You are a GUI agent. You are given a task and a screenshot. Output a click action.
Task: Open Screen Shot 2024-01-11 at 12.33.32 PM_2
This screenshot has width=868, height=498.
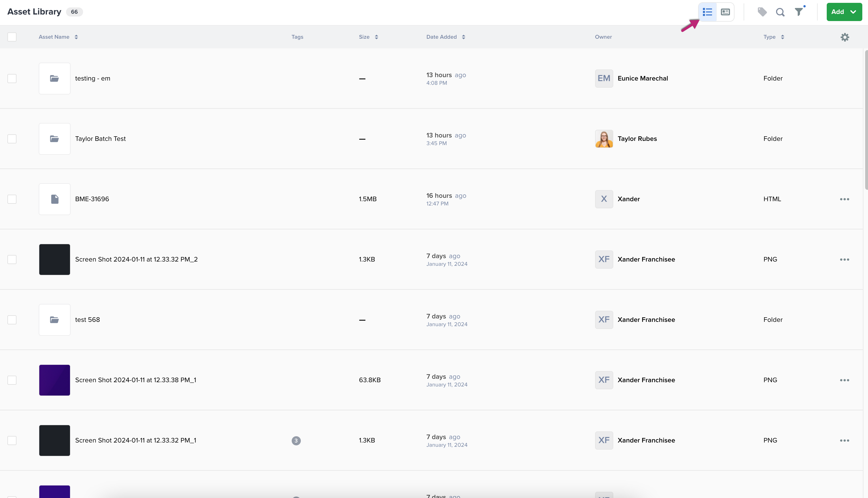tap(136, 260)
